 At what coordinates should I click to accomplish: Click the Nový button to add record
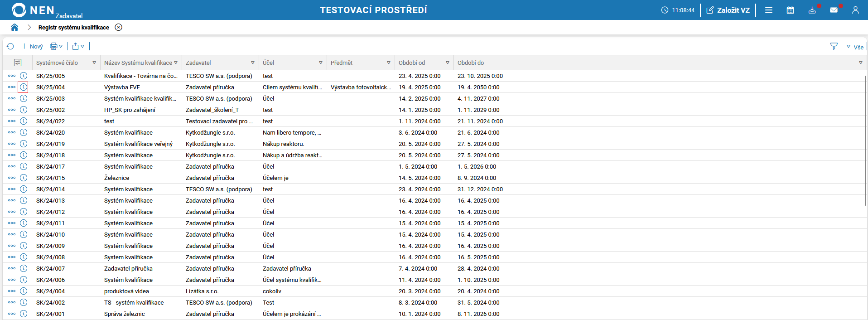pos(32,46)
